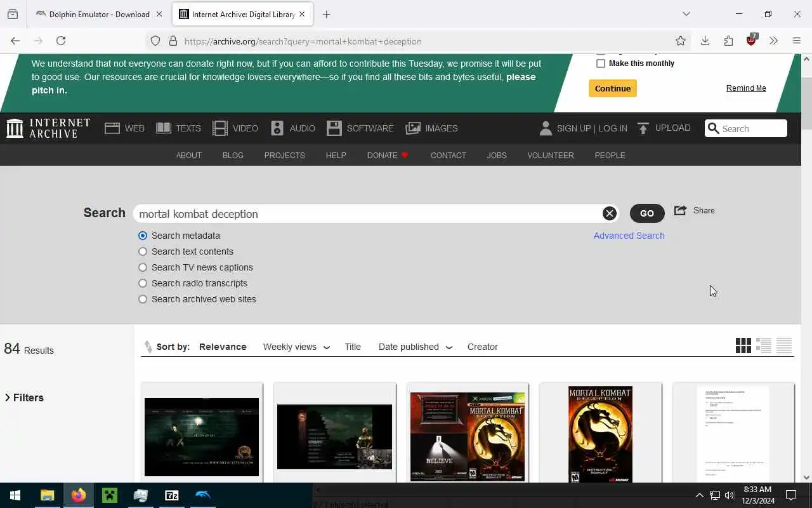Click the user account silhouette icon
The width and height of the screenshot is (812, 508).
pyautogui.click(x=546, y=128)
